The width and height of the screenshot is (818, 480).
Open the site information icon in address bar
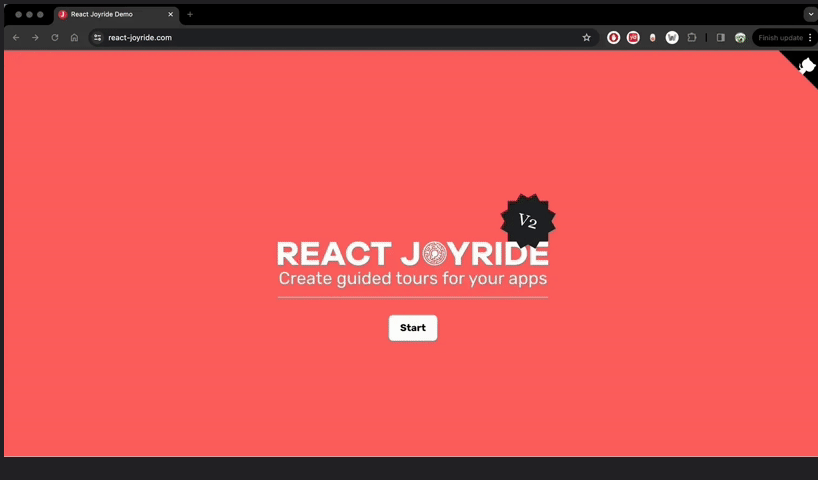97,38
